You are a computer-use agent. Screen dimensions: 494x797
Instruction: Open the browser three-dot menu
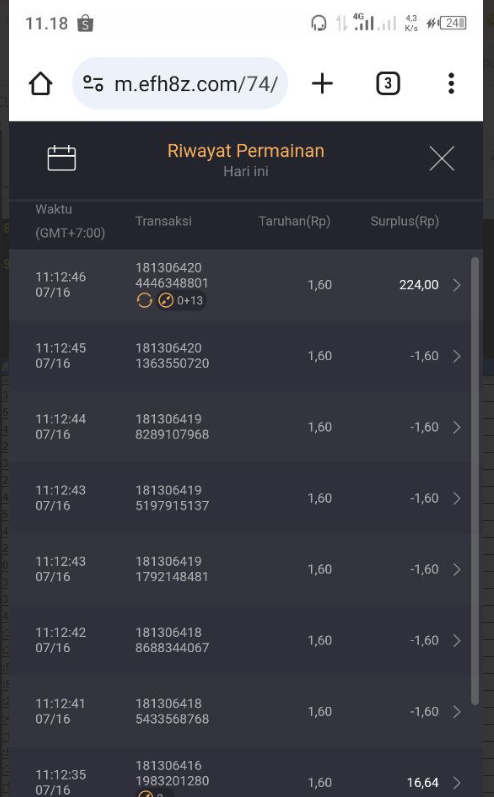pyautogui.click(x=451, y=83)
